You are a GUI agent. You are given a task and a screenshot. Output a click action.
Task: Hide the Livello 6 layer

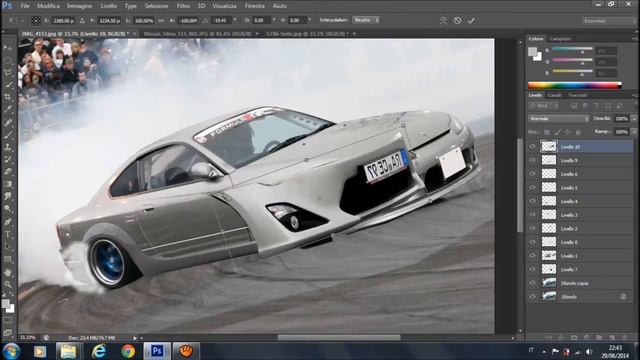[x=532, y=174]
